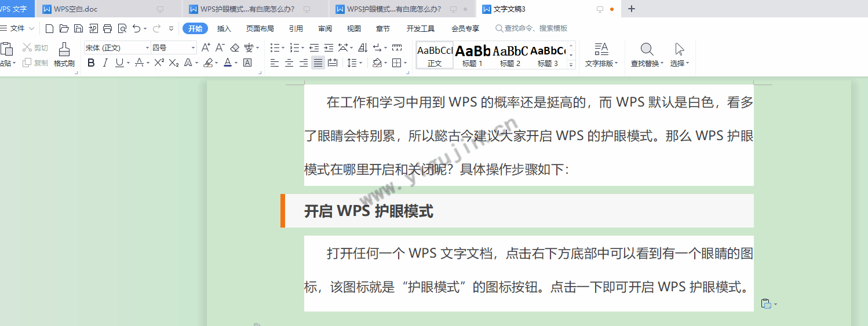Click the Sort icon (A-Z with arrow)
Image resolution: width=868 pixels, height=326 pixels.
(x=363, y=47)
